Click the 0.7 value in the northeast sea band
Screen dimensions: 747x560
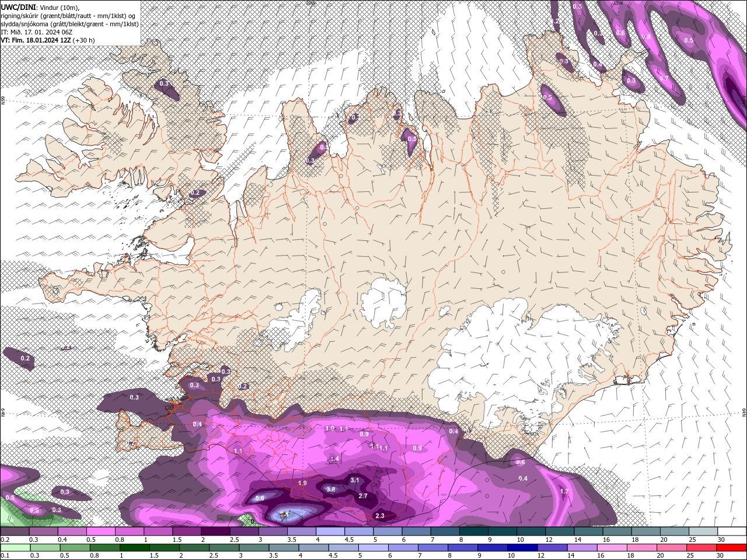[x=664, y=79]
